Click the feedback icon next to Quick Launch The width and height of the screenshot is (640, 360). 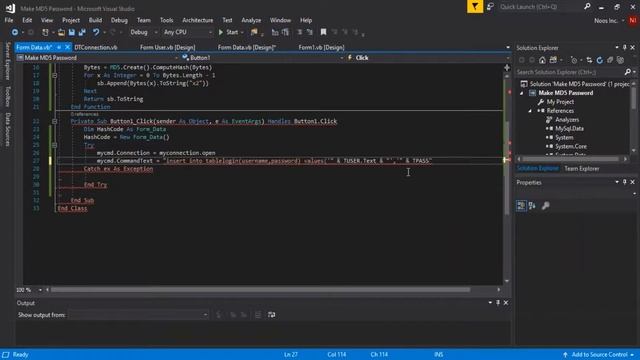(490, 7)
